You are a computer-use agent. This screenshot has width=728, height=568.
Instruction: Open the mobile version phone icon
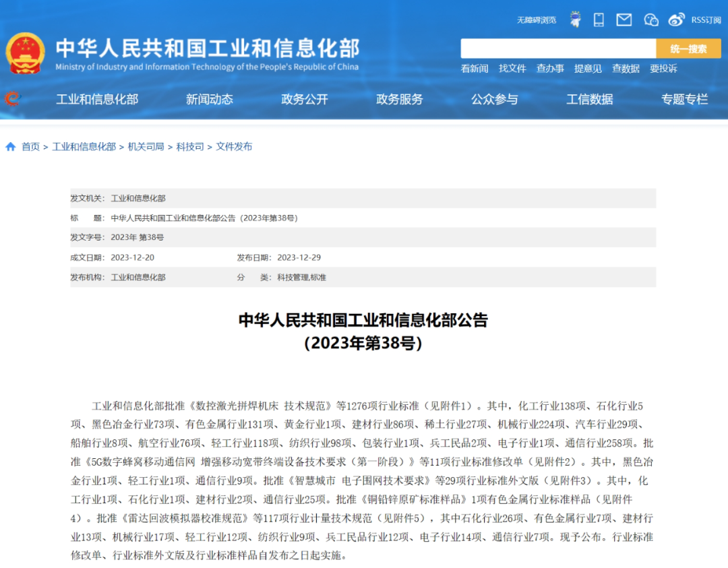tap(599, 20)
